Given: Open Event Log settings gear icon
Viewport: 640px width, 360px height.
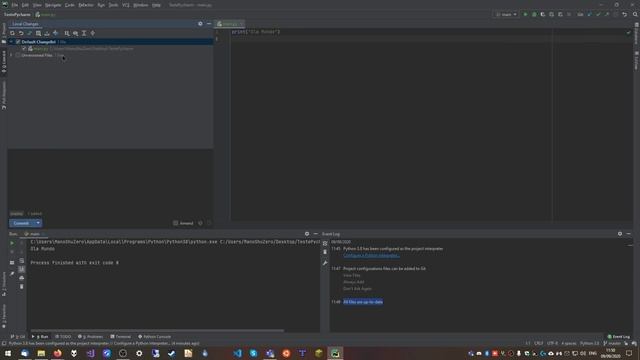Looking at the screenshot, I should (620, 234).
